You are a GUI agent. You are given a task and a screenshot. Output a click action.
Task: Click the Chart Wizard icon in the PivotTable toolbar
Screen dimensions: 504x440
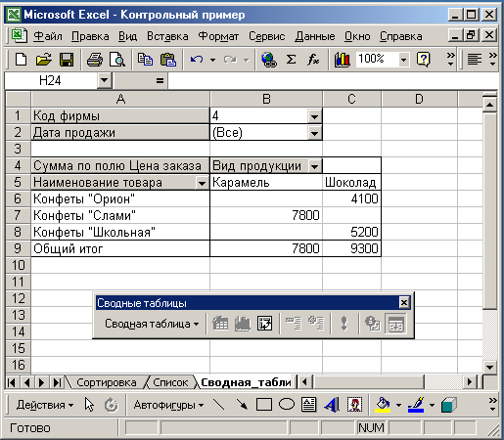[x=243, y=324]
